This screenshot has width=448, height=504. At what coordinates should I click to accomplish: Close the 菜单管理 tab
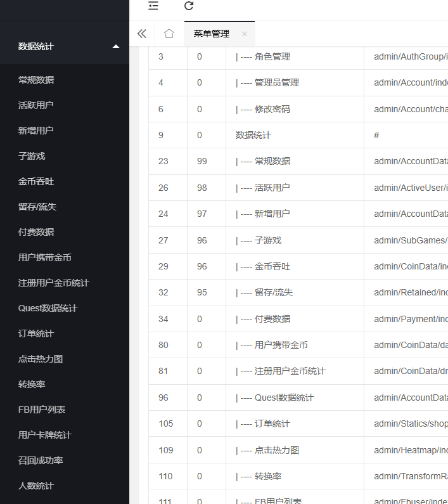[x=245, y=34]
